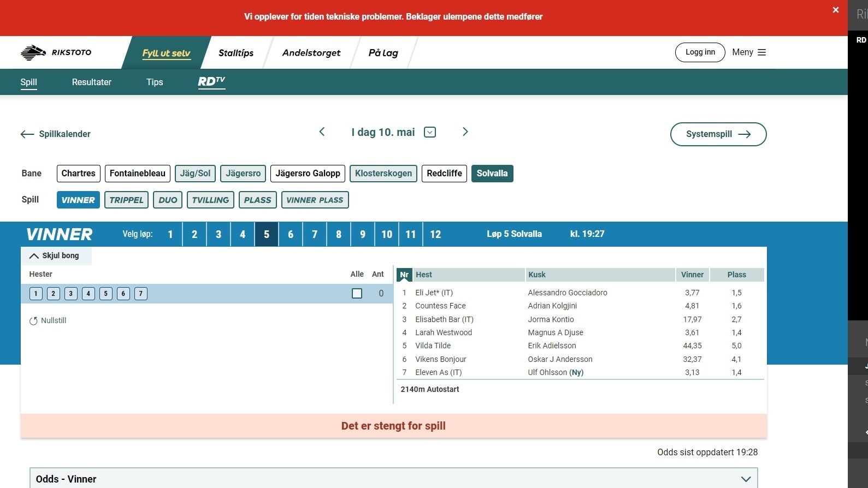Select horse number 2 box

tap(53, 294)
